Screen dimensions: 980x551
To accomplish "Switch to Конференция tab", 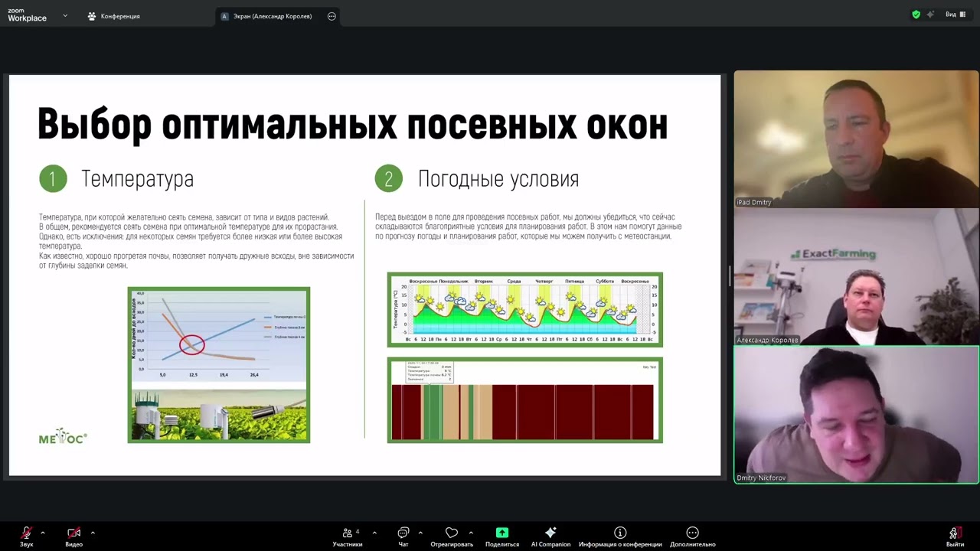I will tap(114, 16).
